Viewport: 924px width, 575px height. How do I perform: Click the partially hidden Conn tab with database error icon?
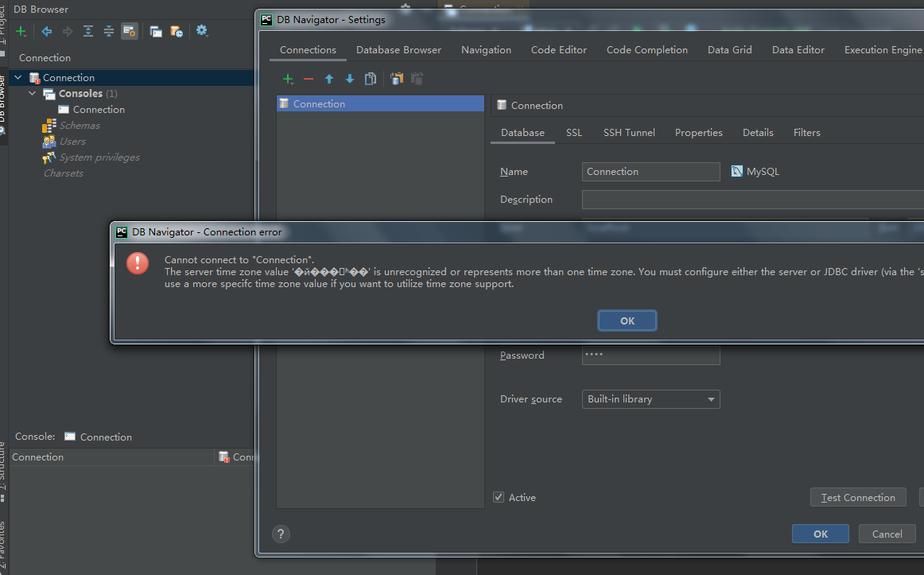coord(235,457)
